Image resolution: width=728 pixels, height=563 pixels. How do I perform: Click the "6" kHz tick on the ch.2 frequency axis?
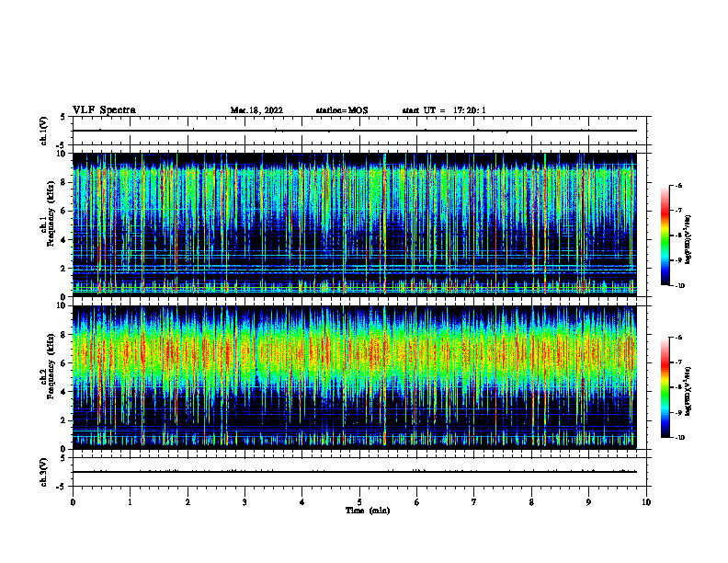pos(64,363)
